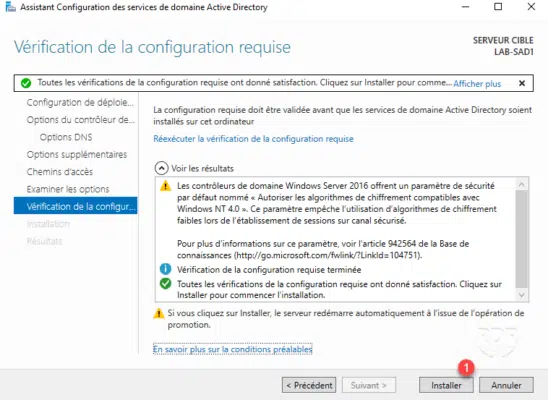Click the text Vérification de la configuration requise terminée
The height and width of the screenshot is (400, 548).
click(x=269, y=270)
